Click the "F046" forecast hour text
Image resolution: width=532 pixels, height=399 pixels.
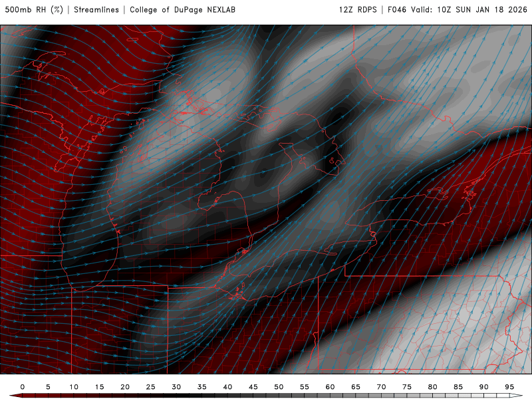[x=397, y=10]
